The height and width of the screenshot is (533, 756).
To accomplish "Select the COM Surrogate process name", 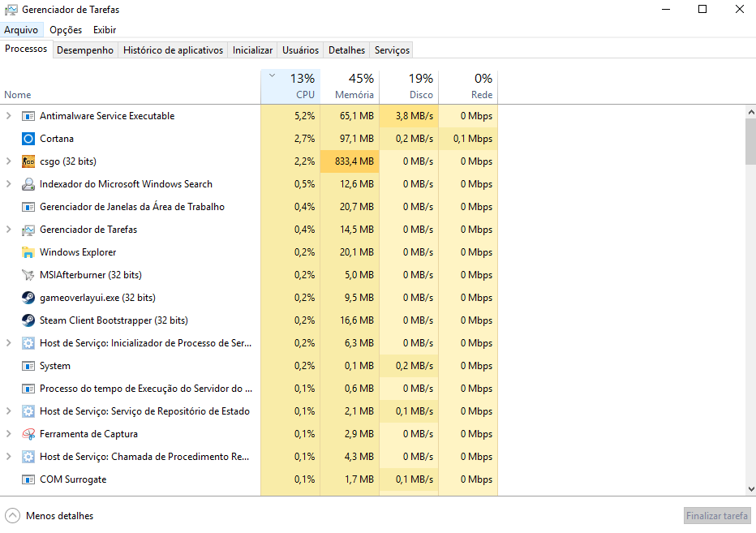I will tap(73, 479).
